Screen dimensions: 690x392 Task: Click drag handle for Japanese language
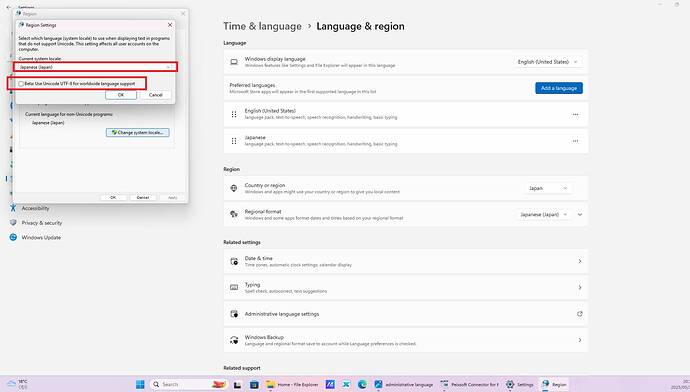[234, 141]
